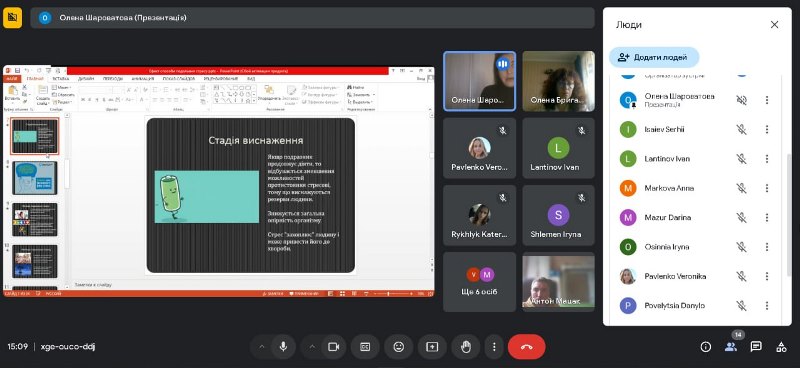Expand video settings arrow beside camera
Image resolution: width=800 pixels, height=368 pixels.
click(x=312, y=347)
